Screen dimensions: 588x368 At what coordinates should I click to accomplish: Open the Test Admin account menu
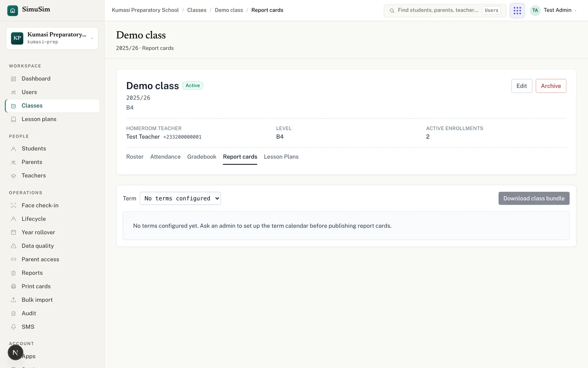[x=554, y=10]
